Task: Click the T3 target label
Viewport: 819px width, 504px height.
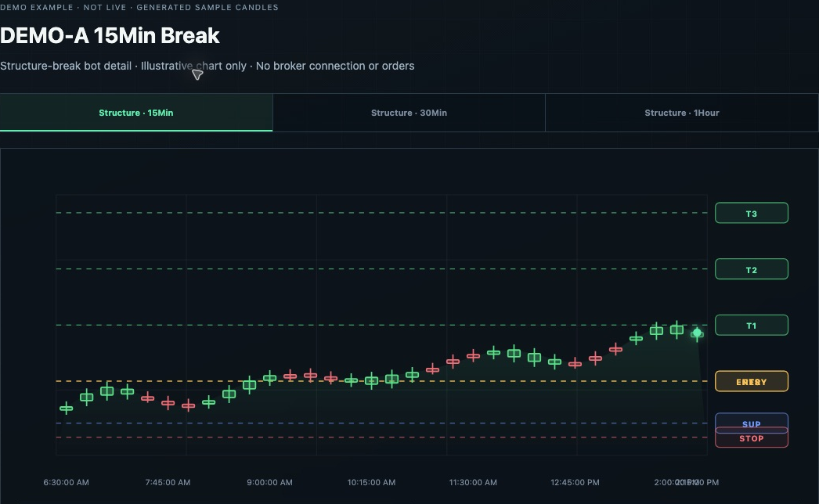Action: click(x=751, y=213)
